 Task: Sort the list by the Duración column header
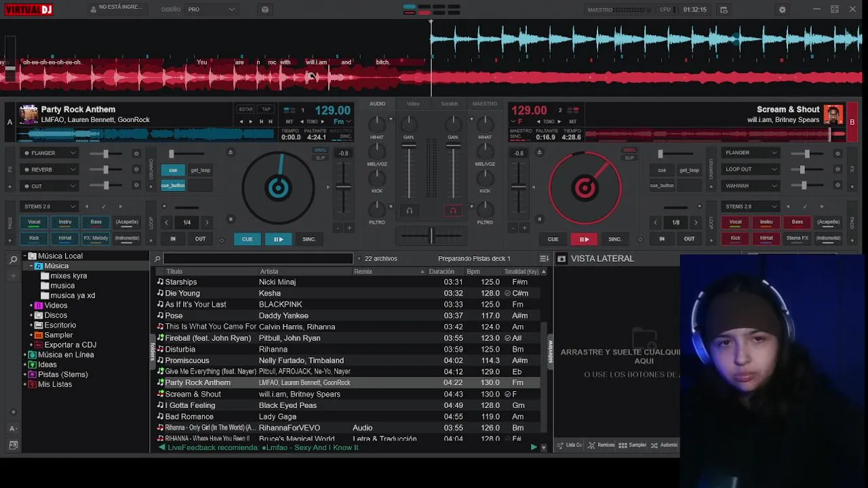point(441,272)
